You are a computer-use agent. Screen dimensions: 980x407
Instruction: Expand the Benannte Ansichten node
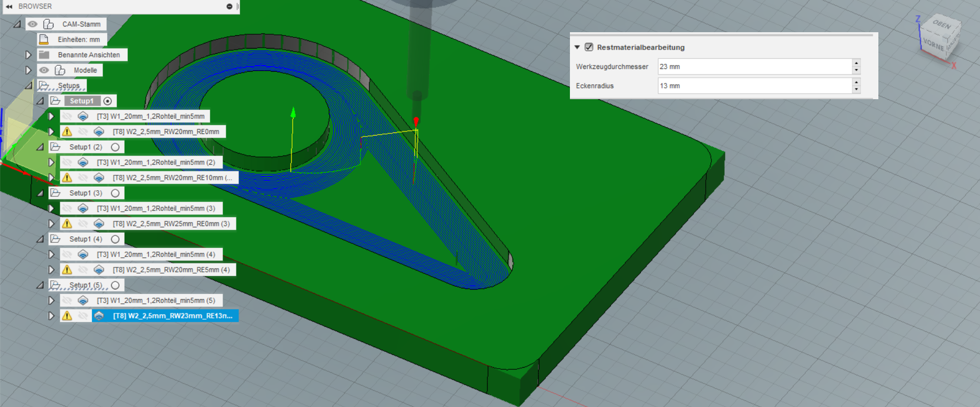[x=28, y=55]
